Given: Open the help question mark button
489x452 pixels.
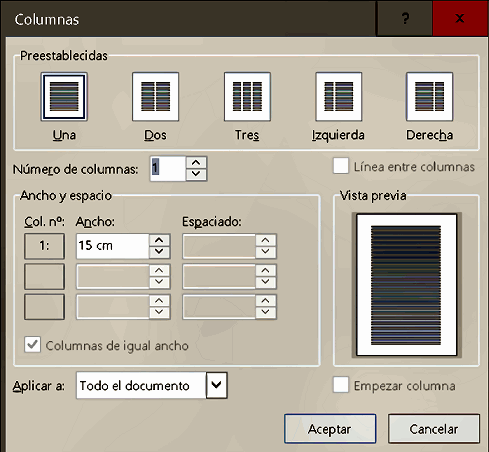Looking at the screenshot, I should coord(405,18).
